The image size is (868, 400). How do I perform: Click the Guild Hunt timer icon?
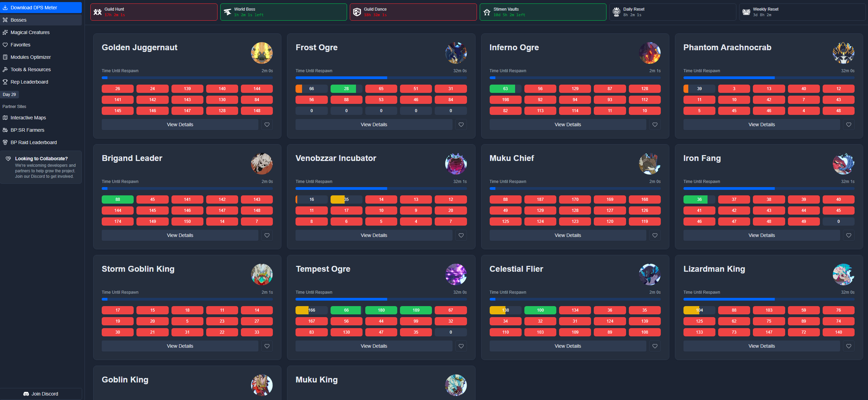[98, 12]
